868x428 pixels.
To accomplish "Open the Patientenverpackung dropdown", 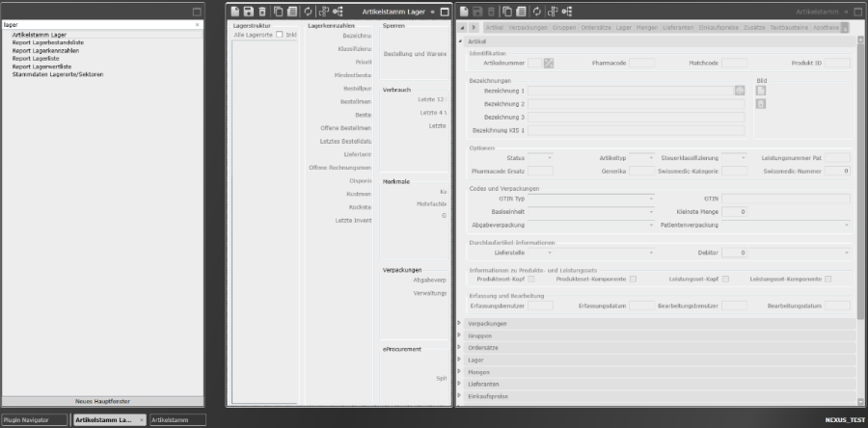I will [x=847, y=225].
